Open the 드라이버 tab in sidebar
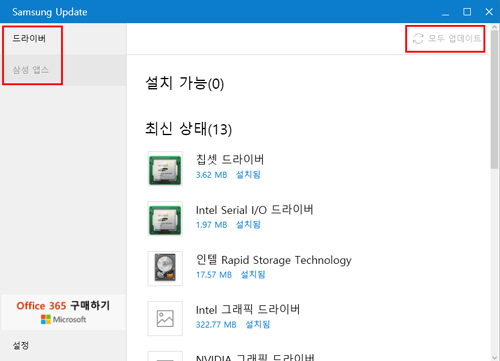 coord(63,39)
